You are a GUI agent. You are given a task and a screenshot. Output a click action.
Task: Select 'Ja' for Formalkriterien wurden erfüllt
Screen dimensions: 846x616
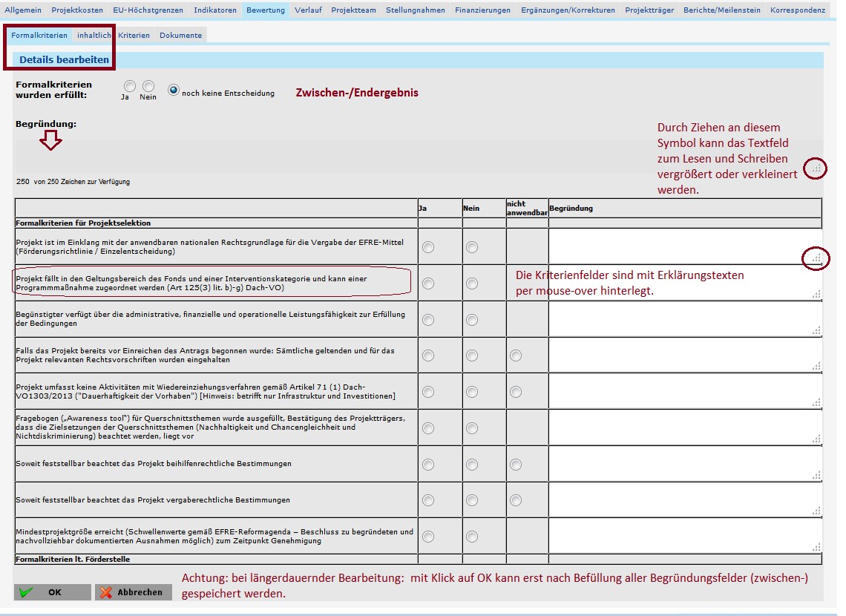tap(130, 87)
